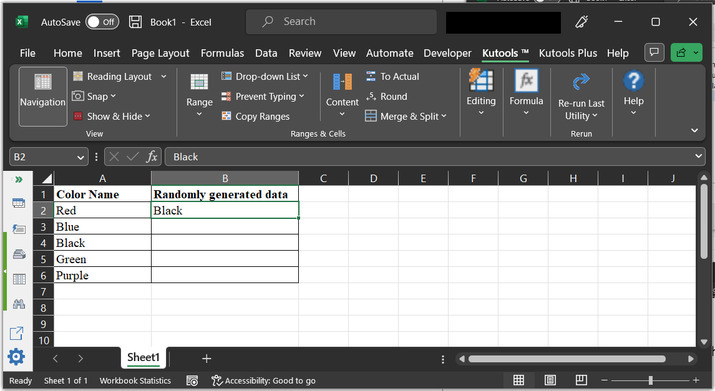Image resolution: width=715 pixels, height=391 pixels.
Task: Click the horizontal scrollbar right arrow
Action: 691,359
